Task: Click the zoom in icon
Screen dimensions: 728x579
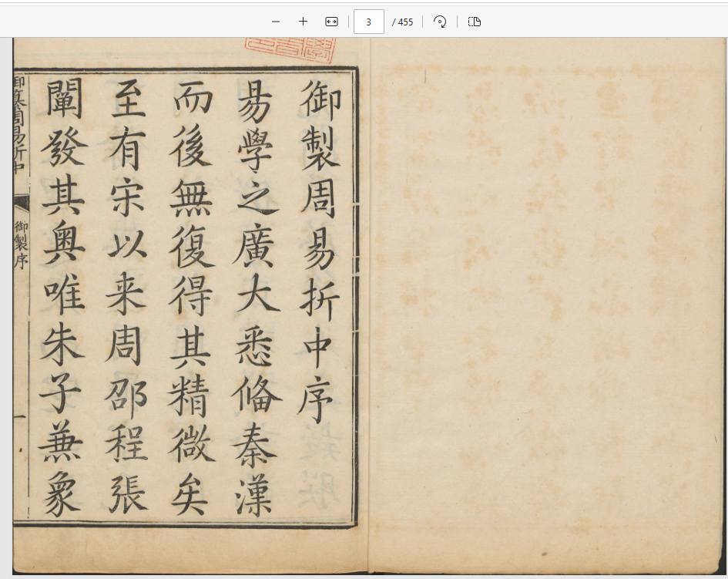Action: [303, 22]
